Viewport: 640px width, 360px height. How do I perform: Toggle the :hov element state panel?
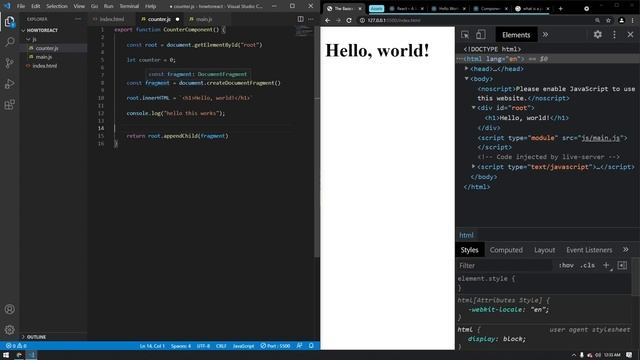566,265
